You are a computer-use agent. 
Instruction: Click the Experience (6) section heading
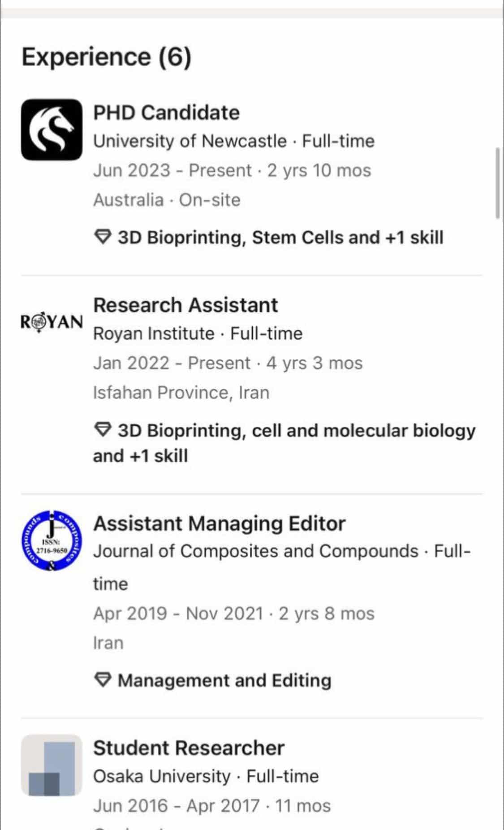tap(107, 57)
